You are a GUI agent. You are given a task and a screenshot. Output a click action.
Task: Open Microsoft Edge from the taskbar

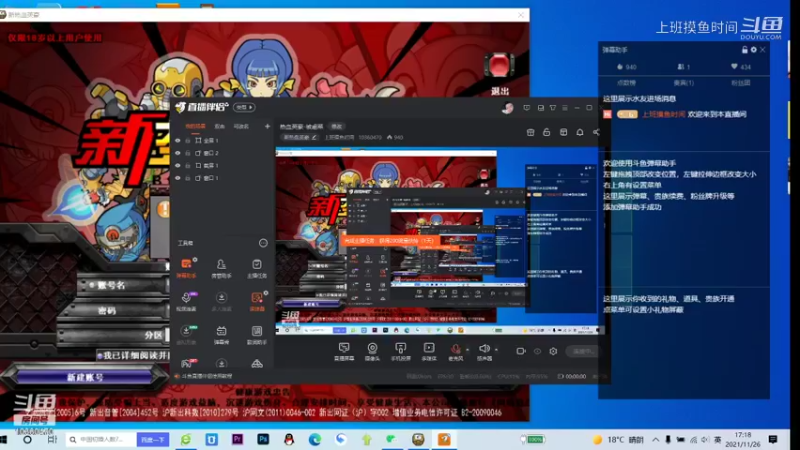(x=315, y=439)
